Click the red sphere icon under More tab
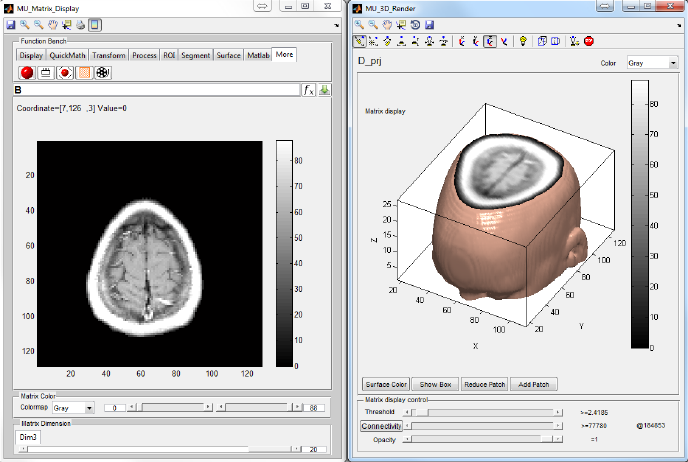This screenshot has width=688, height=462. click(x=27, y=72)
